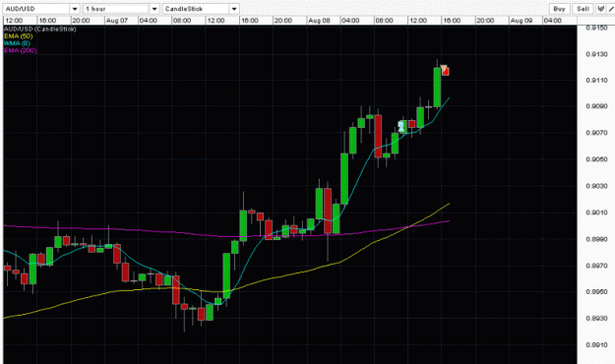Click the 0.8970 price axis label
This screenshot has height=364, width=615.
(x=596, y=266)
